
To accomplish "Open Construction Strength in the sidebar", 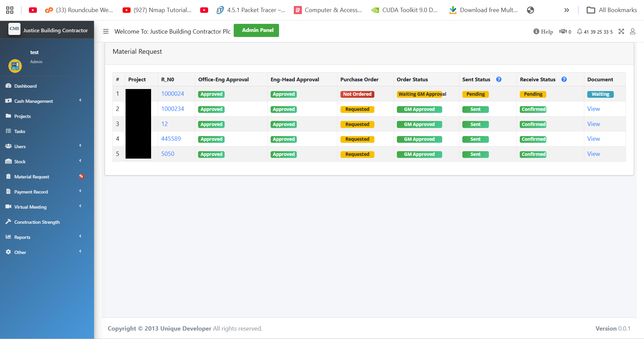I will 37,222.
